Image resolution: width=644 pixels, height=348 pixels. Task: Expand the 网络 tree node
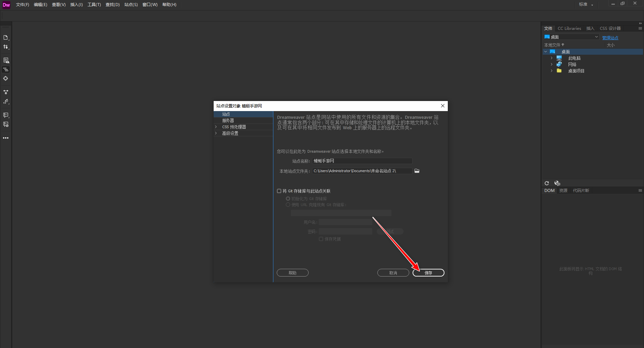click(551, 64)
